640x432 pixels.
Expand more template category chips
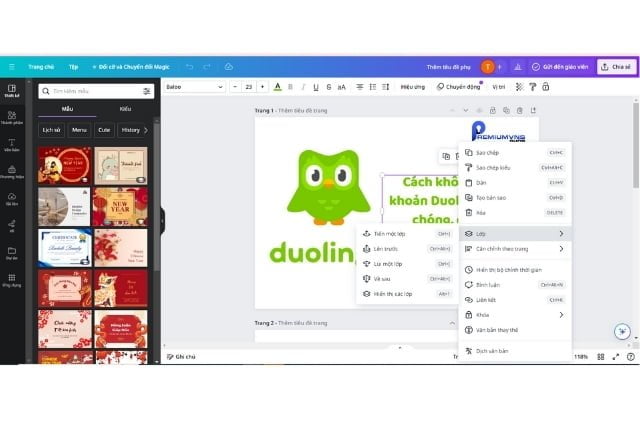[146, 130]
